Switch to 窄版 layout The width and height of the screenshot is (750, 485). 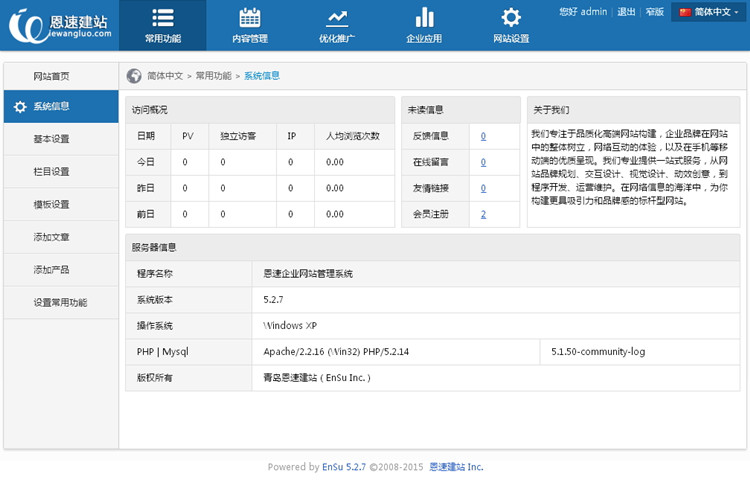[654, 12]
